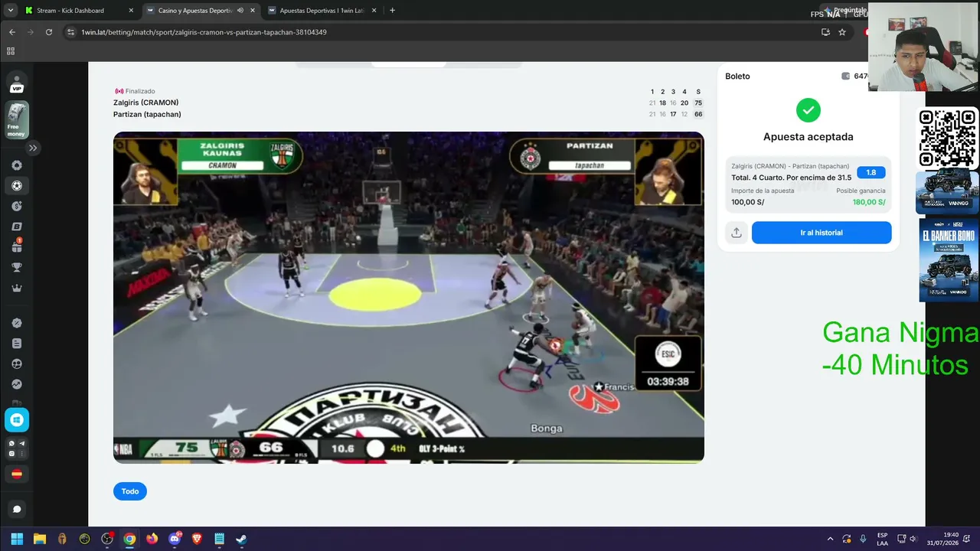The height and width of the screenshot is (551, 980).
Task: Open the letter B sidebar icon
Action: click(x=17, y=227)
